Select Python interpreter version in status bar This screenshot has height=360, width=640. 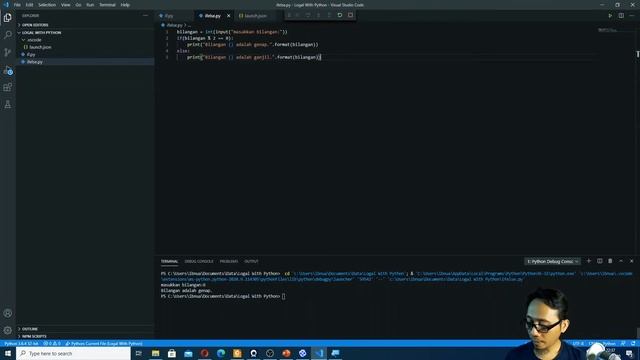coord(21,344)
